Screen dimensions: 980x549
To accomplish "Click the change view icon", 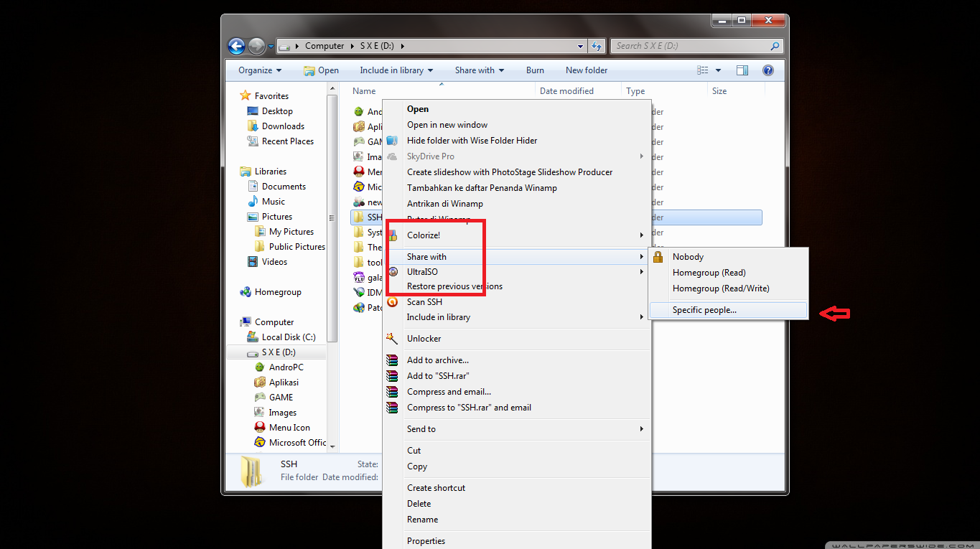I will pyautogui.click(x=703, y=70).
